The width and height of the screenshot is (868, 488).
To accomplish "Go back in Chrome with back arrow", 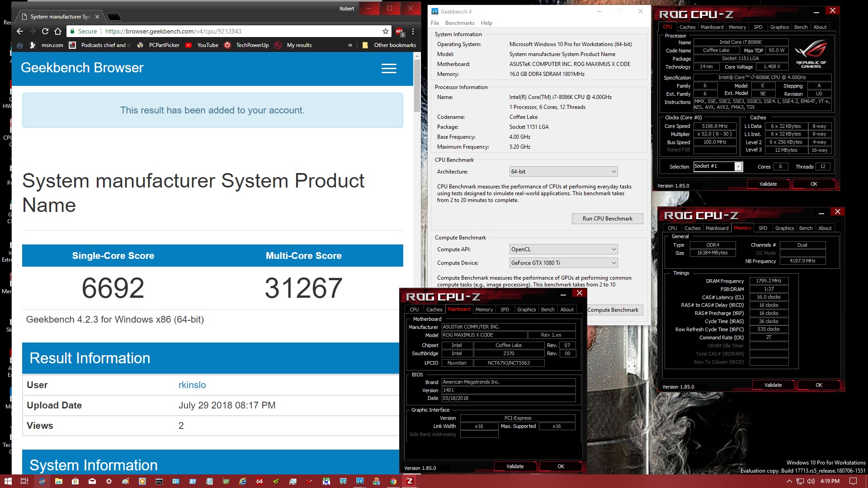I will pos(19,31).
